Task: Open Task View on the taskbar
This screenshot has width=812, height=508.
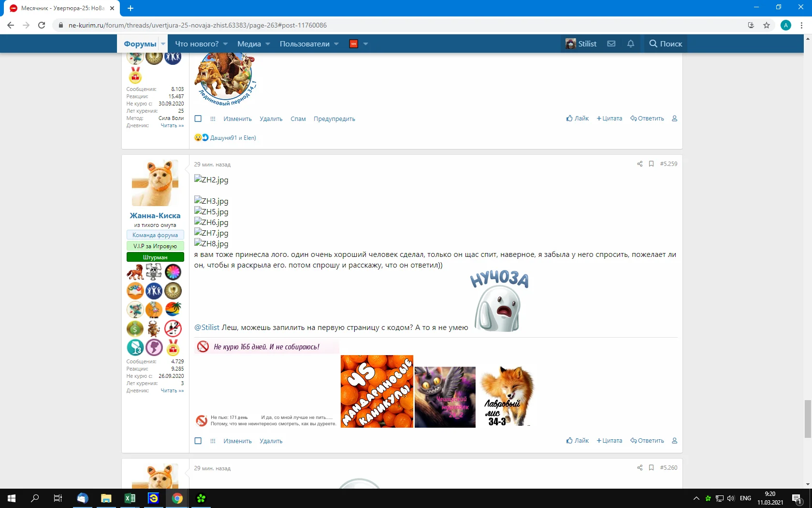Action: point(58,498)
